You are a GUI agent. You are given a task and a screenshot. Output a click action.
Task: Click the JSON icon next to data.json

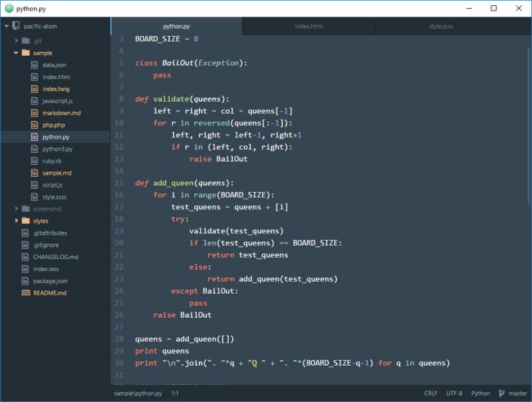click(34, 64)
